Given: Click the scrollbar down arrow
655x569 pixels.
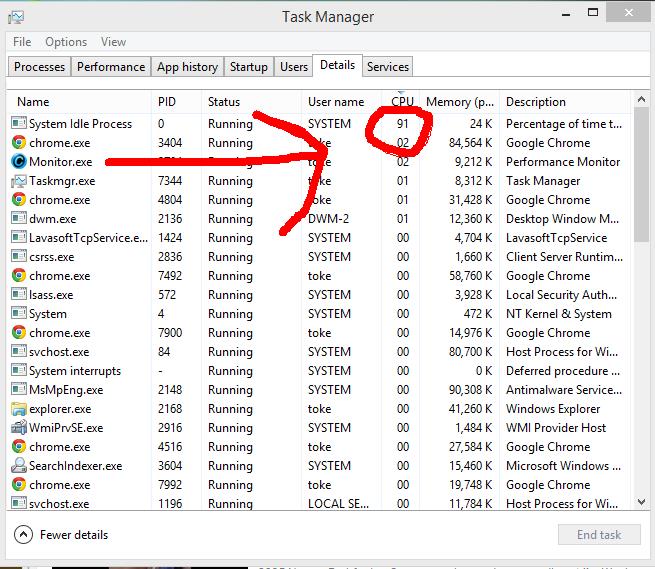Looking at the screenshot, I should pyautogui.click(x=641, y=502).
